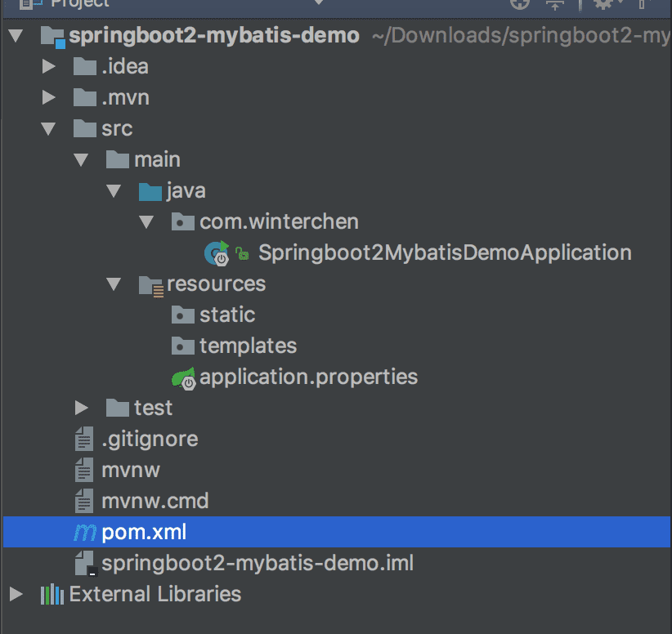Expand the test folder
672x634 pixels.
coord(80,408)
